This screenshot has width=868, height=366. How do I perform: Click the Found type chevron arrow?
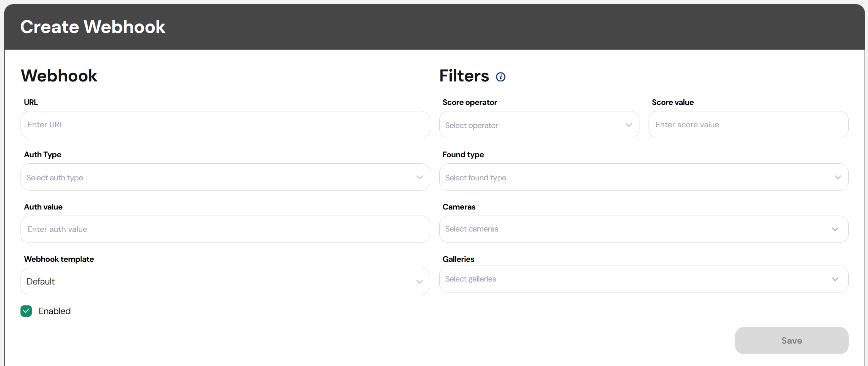(838, 177)
